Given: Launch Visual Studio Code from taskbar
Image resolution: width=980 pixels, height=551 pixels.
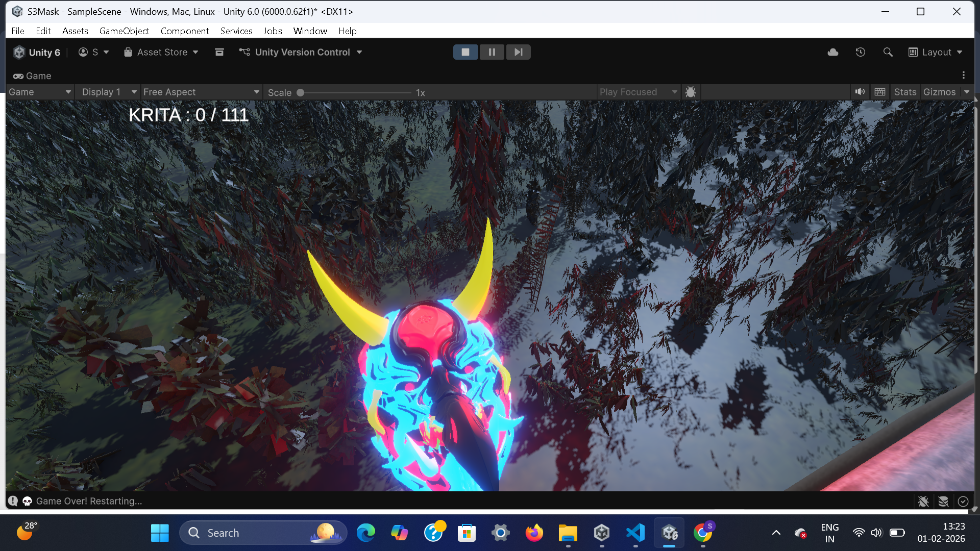Looking at the screenshot, I should tap(635, 533).
